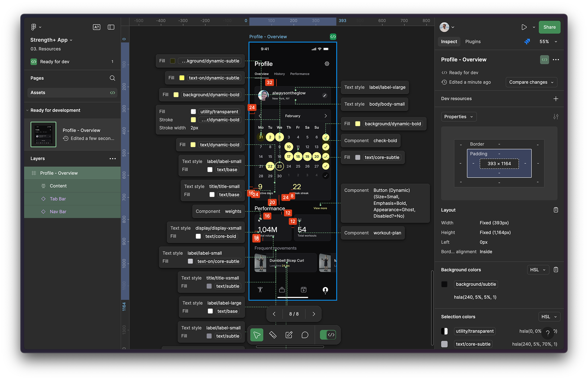Open 55% zoom level dropdown
Screen dimensions: 588x380
click(548, 41)
